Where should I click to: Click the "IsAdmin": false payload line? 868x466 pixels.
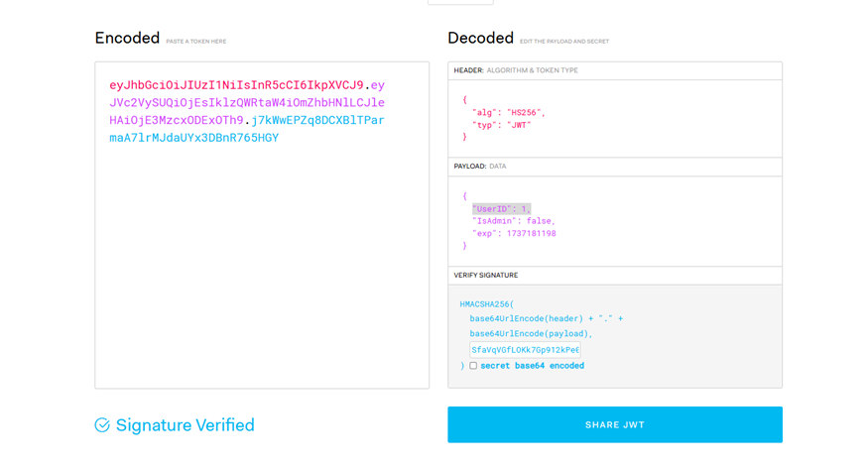tap(513, 221)
